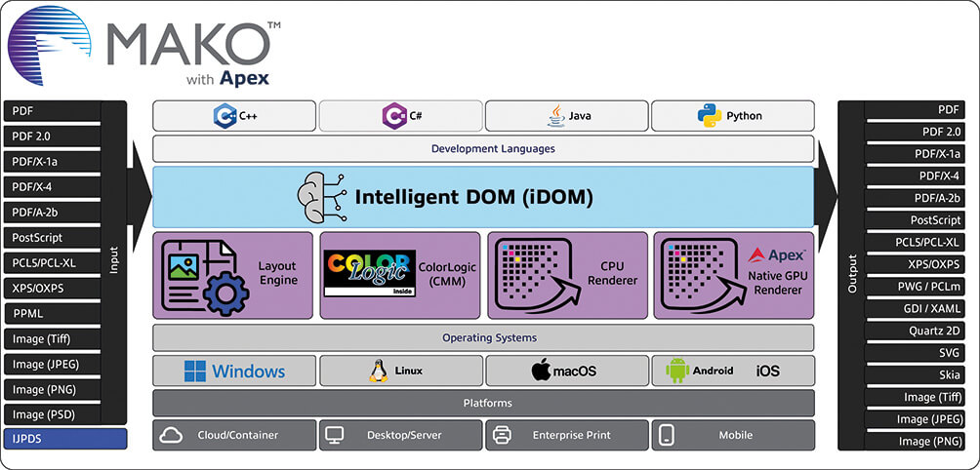This screenshot has width=980, height=470.
Task: Select PDF/X-4 in the Input list
Action: pos(52,186)
